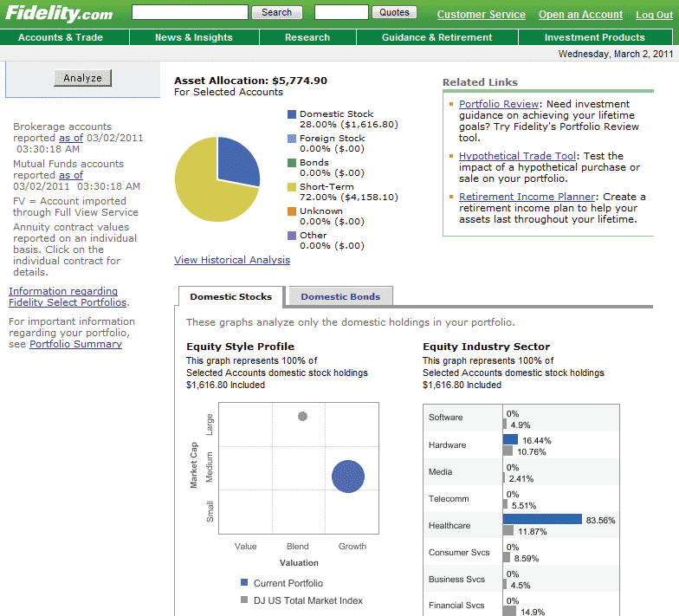679x616 pixels.
Task: Click the Log Out link
Action: click(655, 15)
